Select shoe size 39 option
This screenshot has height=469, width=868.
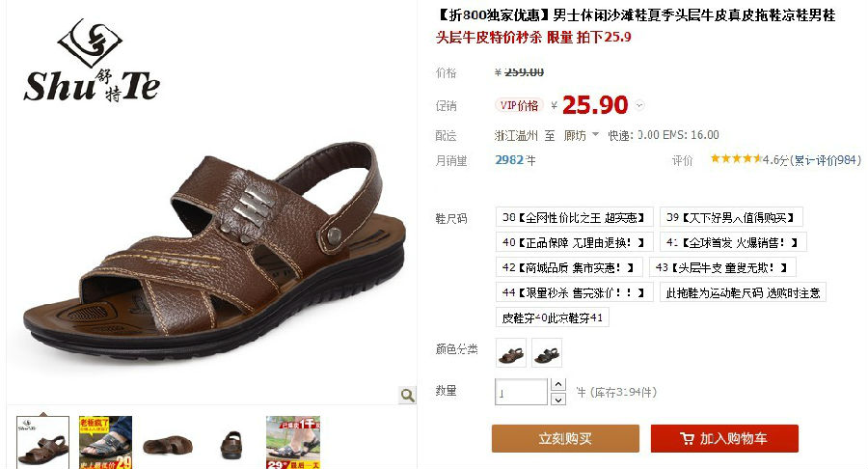(x=731, y=217)
